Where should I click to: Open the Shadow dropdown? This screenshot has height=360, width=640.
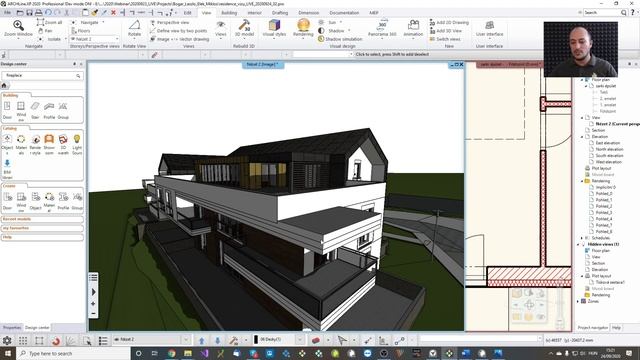coord(349,31)
